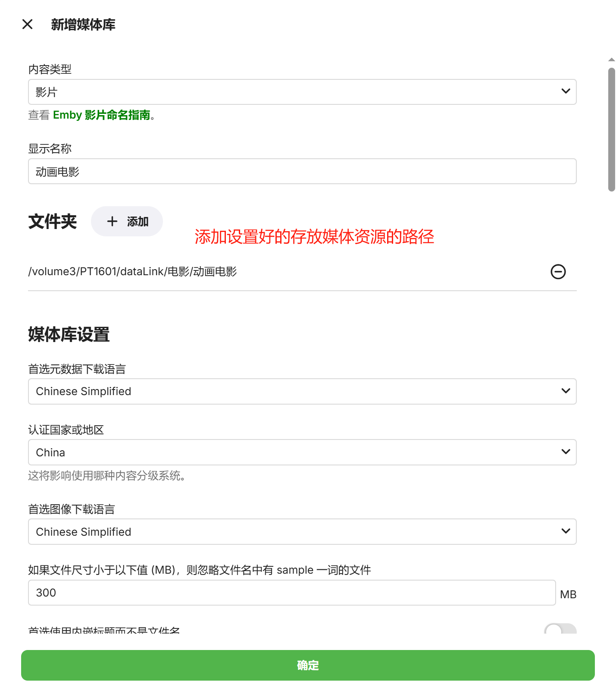Click the 添加 text to add a folder
The image size is (616, 694).
tap(138, 222)
